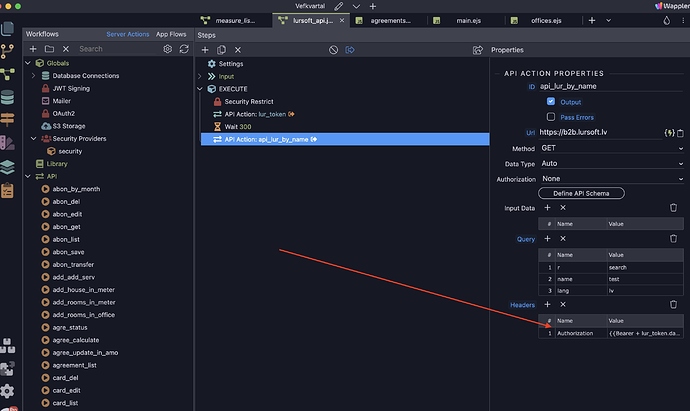Close the lursoft_api tab
This screenshot has width=690, height=411.
[342, 20]
